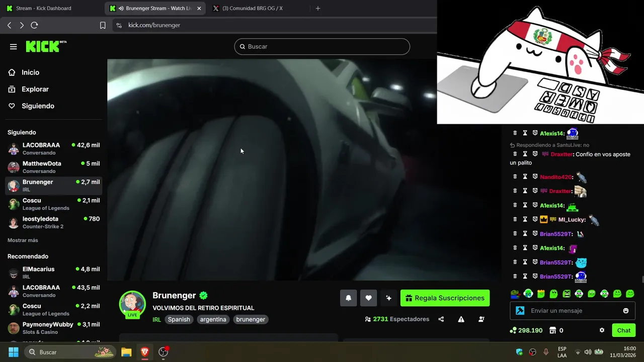Send the message with the Chat button
Image resolution: width=644 pixels, height=362 pixels.
[624, 330]
